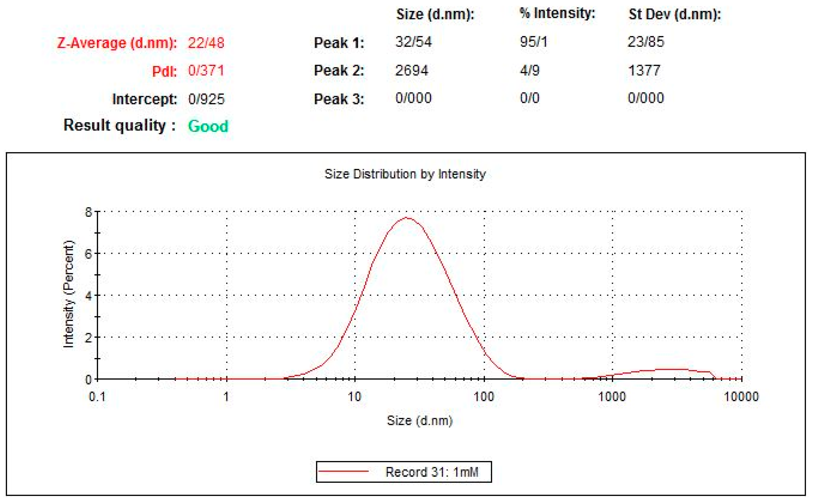This screenshot has height=504, width=813.
Task: Click the y-axis tick label 8
Action: point(88,212)
